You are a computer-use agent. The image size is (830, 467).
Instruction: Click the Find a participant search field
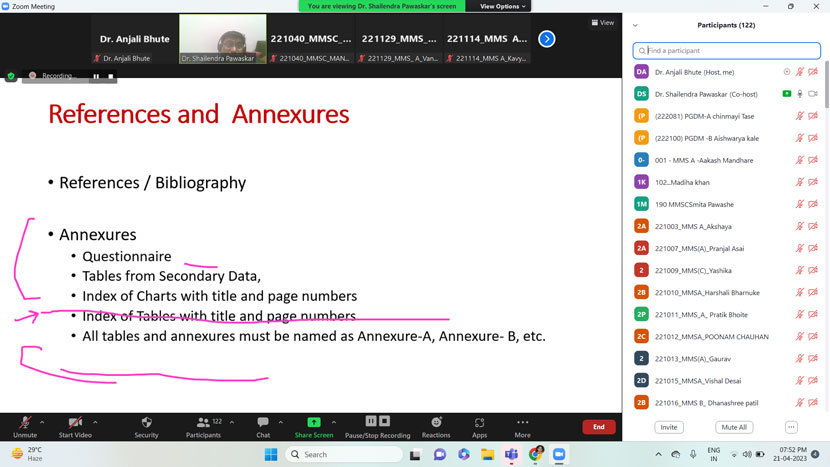point(728,50)
